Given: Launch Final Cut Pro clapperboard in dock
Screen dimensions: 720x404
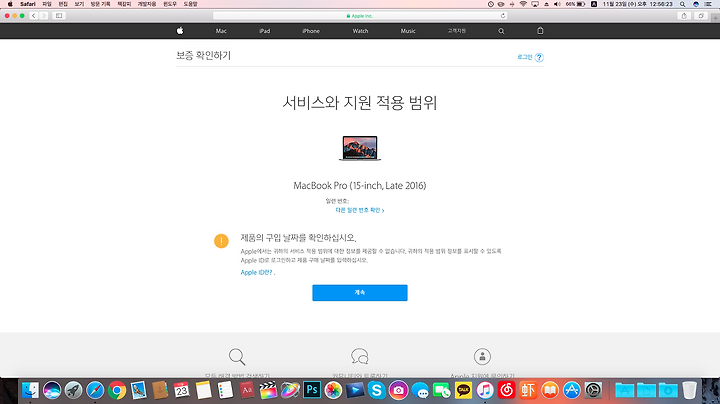Looking at the screenshot, I should tap(268, 391).
